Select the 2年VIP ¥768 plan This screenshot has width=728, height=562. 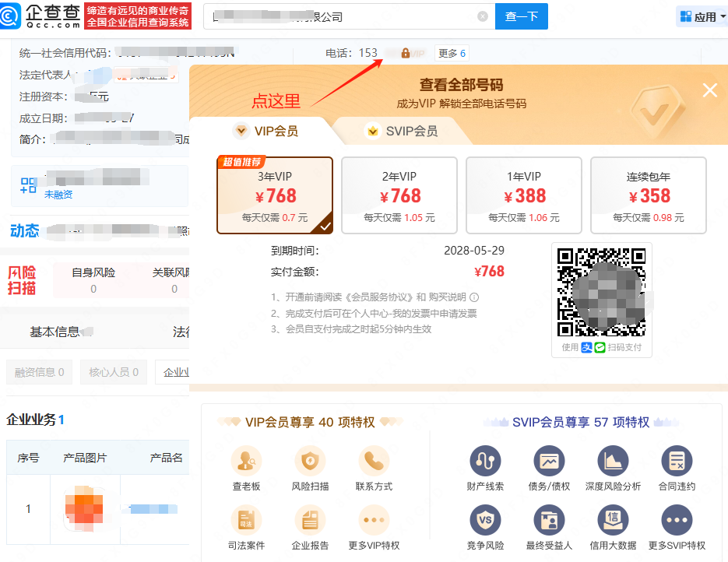point(399,195)
